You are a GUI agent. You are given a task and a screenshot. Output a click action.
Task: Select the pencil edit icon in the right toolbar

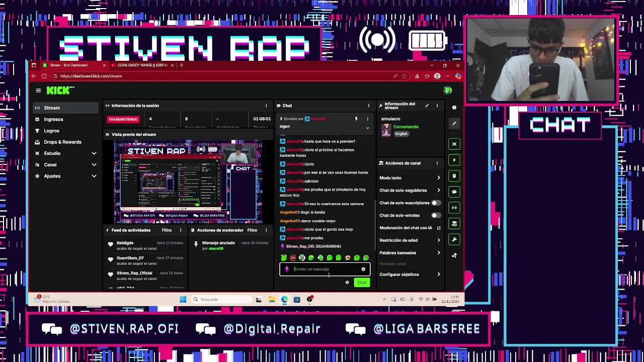point(454,123)
